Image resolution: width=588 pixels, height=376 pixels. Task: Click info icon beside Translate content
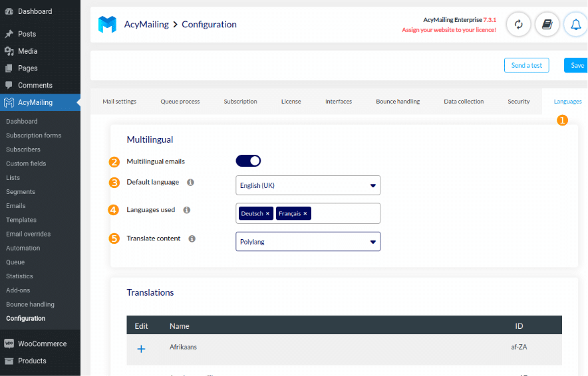[x=192, y=238]
